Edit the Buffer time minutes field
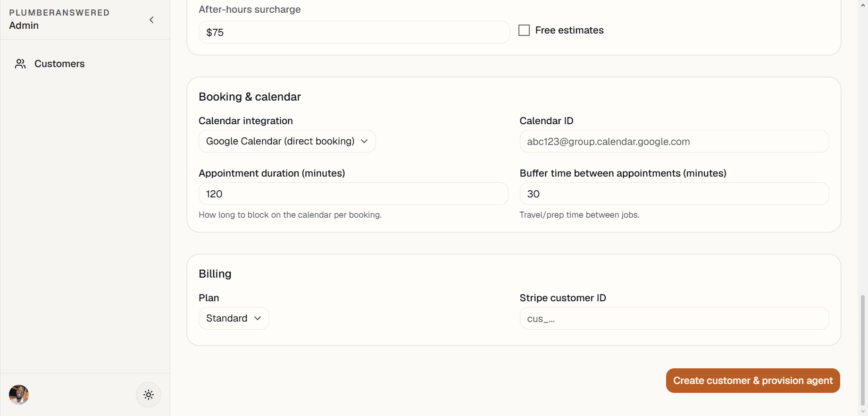 tap(674, 194)
